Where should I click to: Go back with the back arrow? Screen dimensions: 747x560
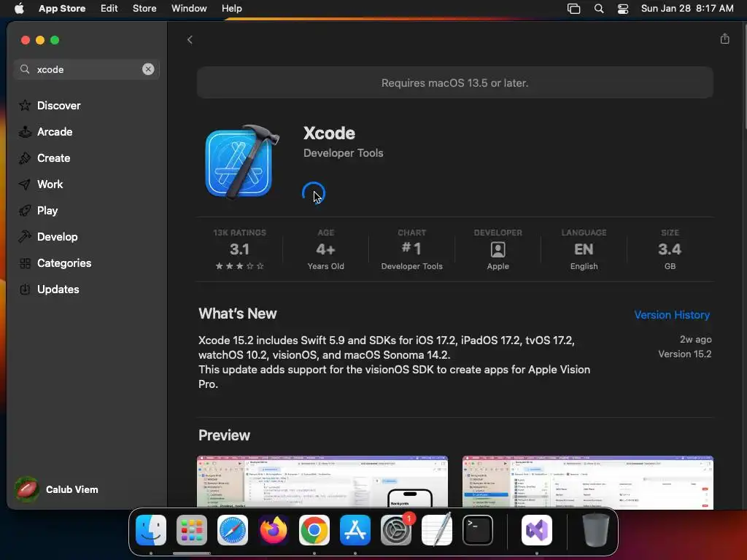tap(190, 39)
